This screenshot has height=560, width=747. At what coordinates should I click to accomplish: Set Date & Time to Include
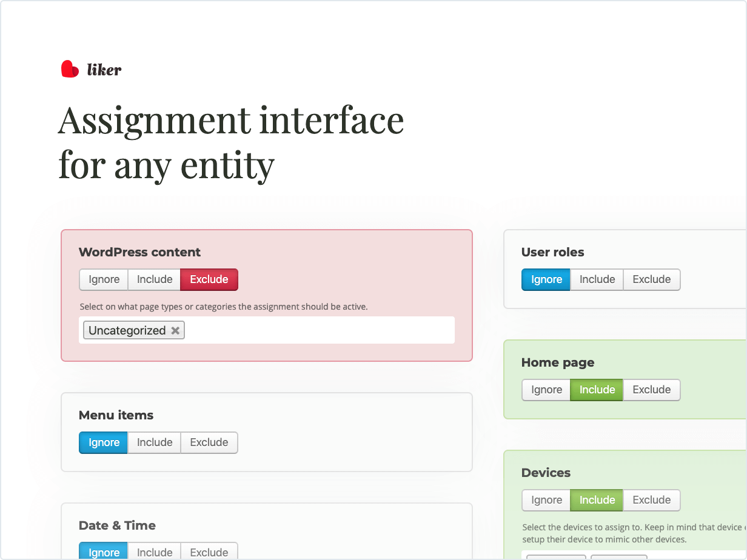pyautogui.click(x=154, y=552)
